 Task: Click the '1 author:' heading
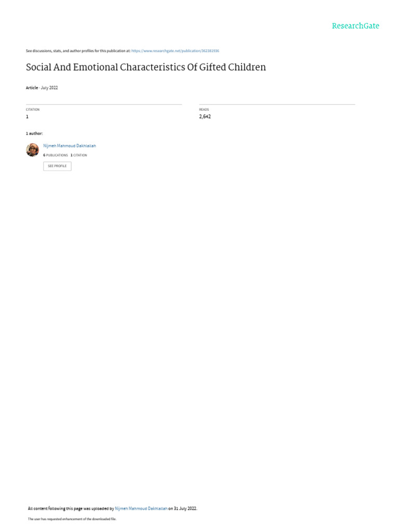point(34,134)
